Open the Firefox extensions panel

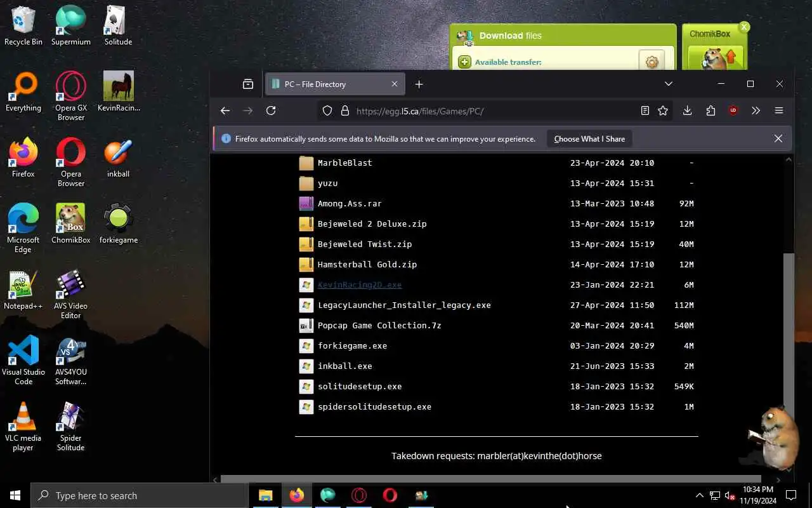click(710, 110)
